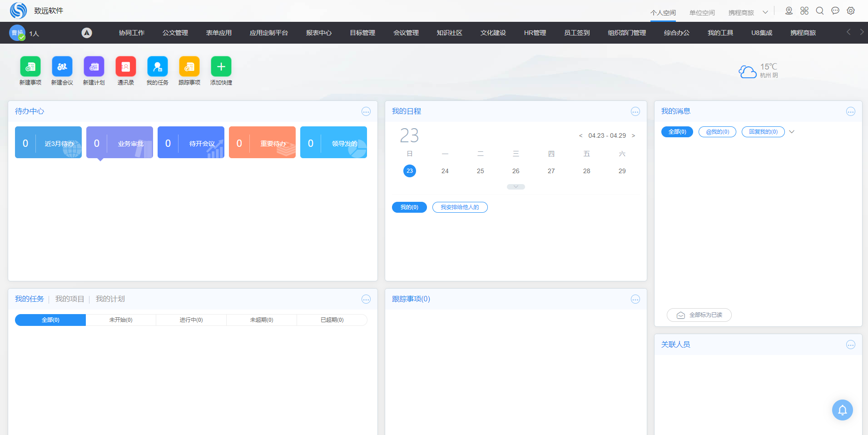
Task: Go to next week in calendar
Action: click(x=633, y=135)
